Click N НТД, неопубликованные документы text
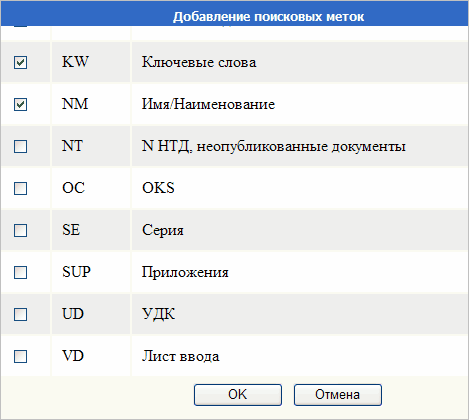This screenshot has width=469, height=420. tap(274, 146)
